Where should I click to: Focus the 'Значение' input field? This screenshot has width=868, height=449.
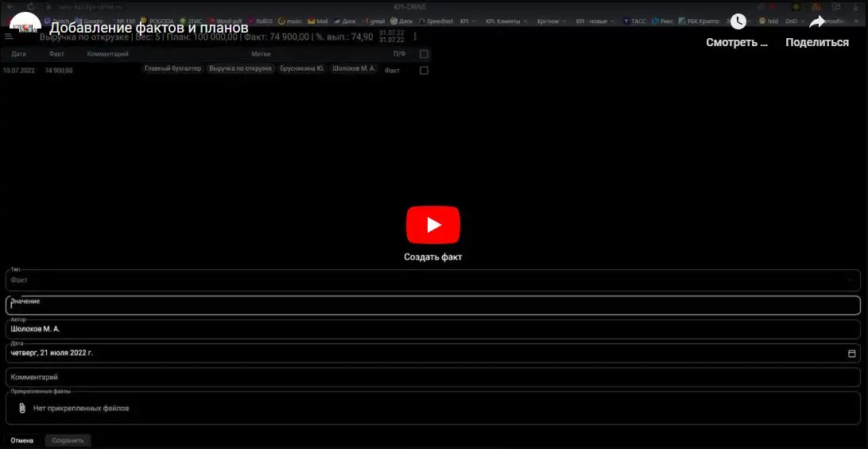click(x=433, y=305)
